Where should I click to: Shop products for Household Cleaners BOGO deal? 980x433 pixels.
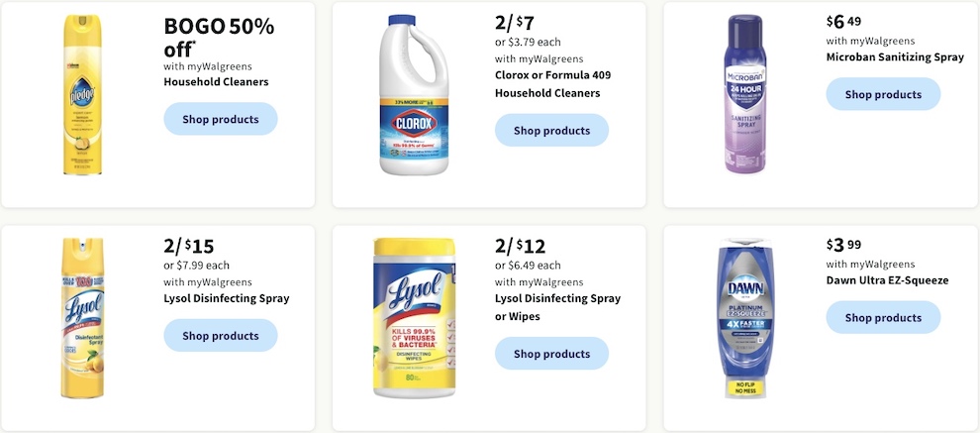221,119
